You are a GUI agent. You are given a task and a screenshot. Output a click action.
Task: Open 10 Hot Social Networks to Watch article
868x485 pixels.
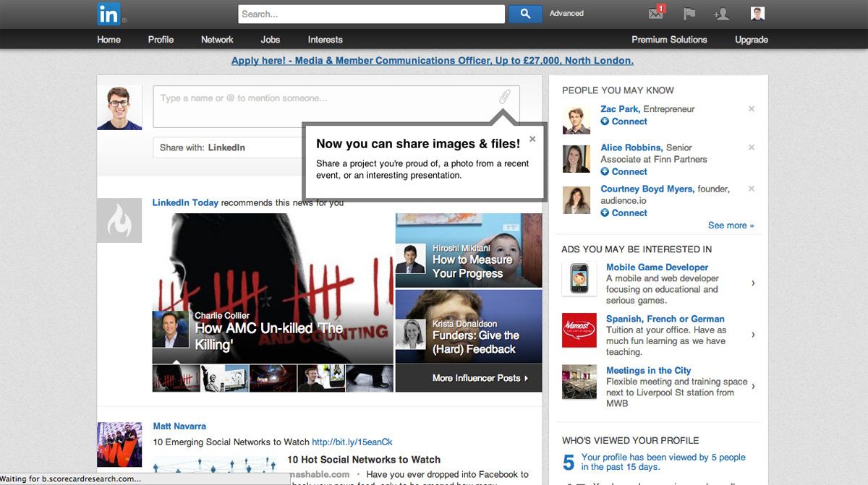coord(364,460)
